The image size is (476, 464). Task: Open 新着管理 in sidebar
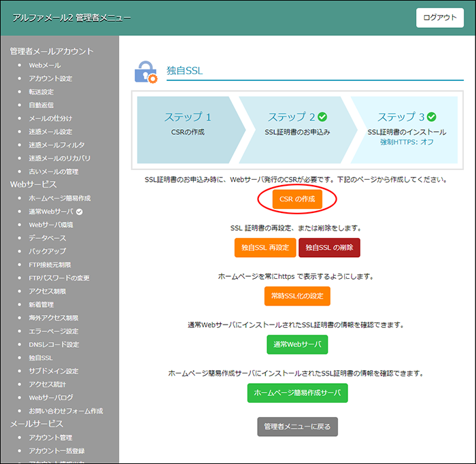41,305
